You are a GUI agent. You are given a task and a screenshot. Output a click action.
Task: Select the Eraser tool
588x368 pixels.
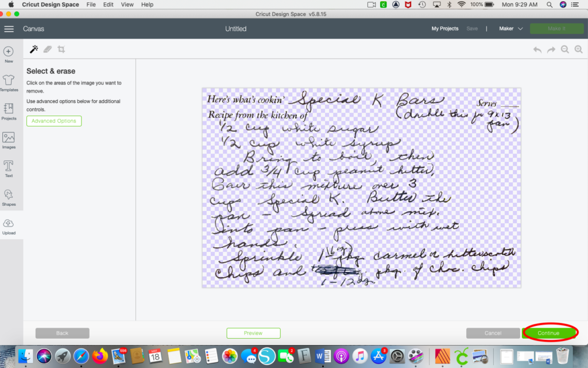(x=48, y=49)
